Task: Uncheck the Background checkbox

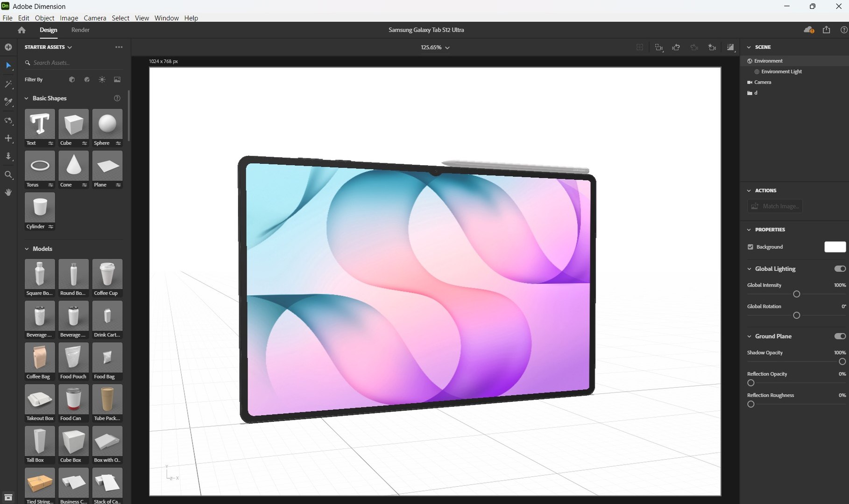Action: click(x=750, y=247)
